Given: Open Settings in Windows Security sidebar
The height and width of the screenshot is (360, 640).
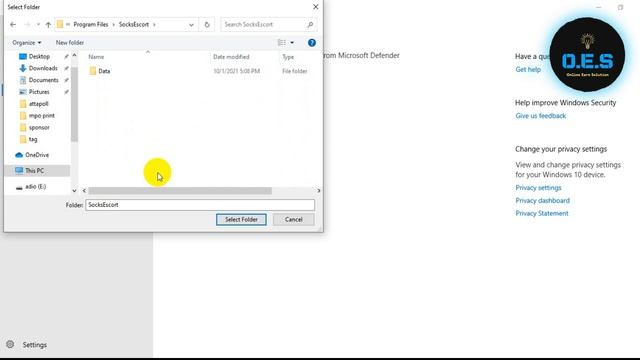Looking at the screenshot, I should (x=35, y=345).
